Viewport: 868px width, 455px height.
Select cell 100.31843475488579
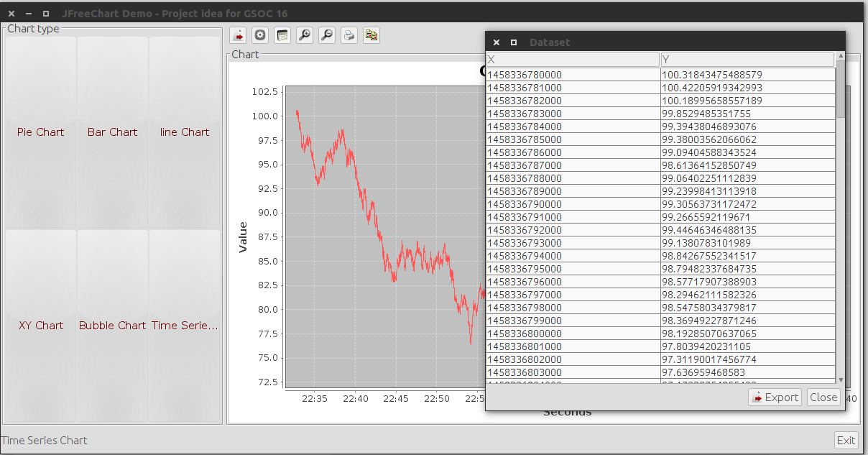point(748,75)
